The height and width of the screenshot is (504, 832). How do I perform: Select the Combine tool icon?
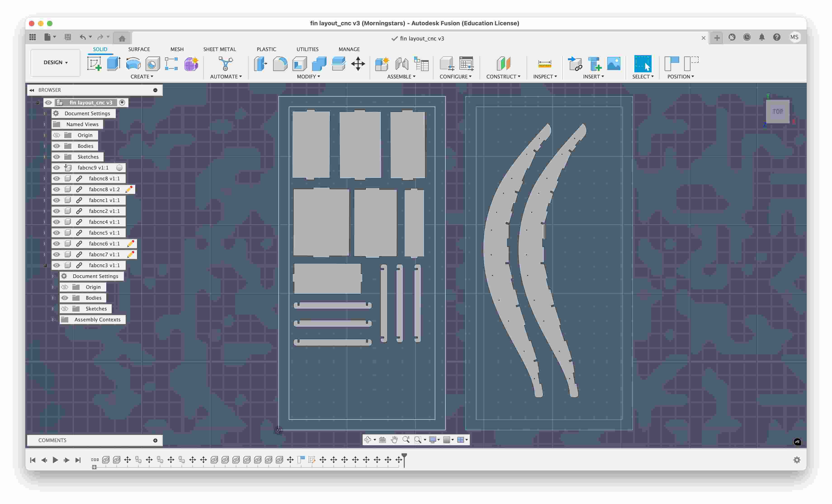pyautogui.click(x=319, y=64)
